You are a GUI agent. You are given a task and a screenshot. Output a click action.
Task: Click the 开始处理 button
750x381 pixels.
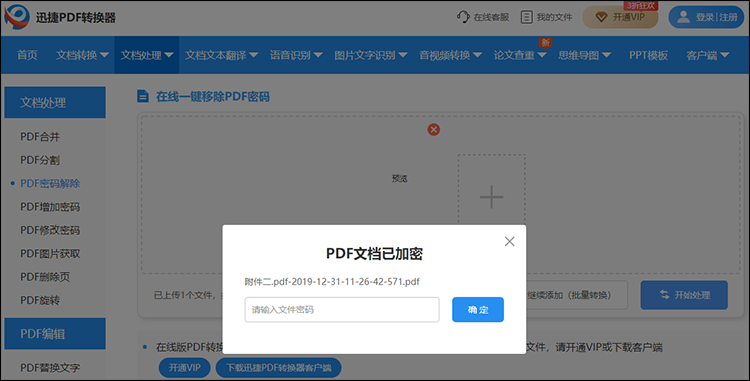click(684, 295)
